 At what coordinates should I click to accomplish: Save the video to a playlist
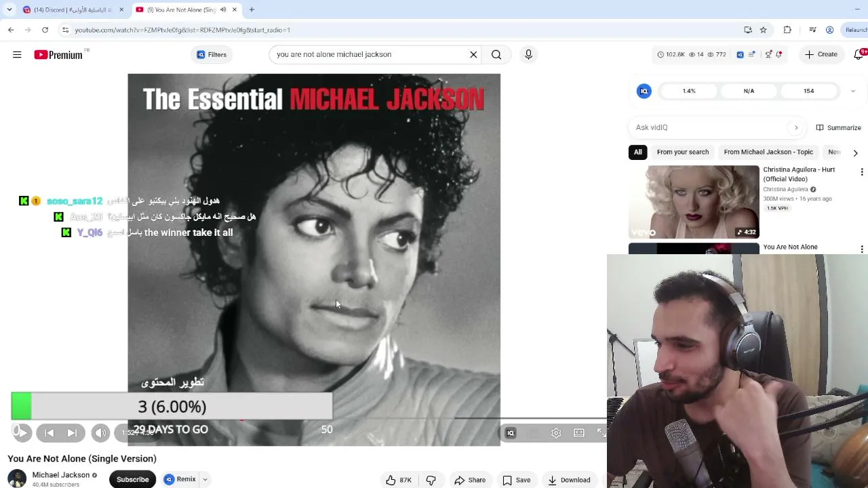[516, 480]
